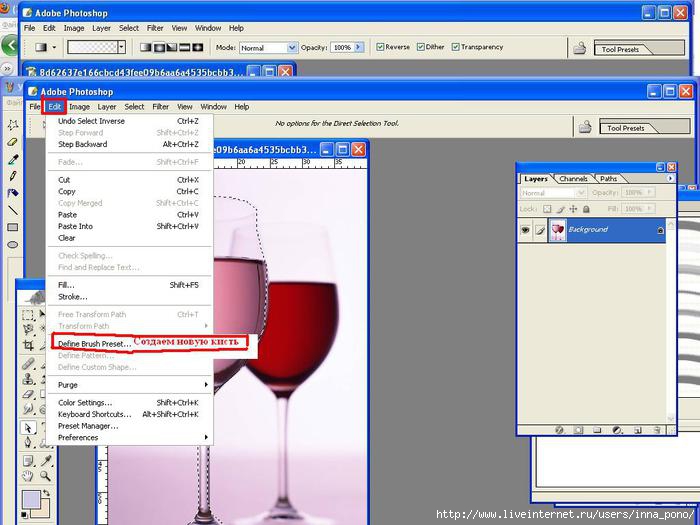Choose Linear Gradient style icon
700x525 pixels.
tap(146, 47)
